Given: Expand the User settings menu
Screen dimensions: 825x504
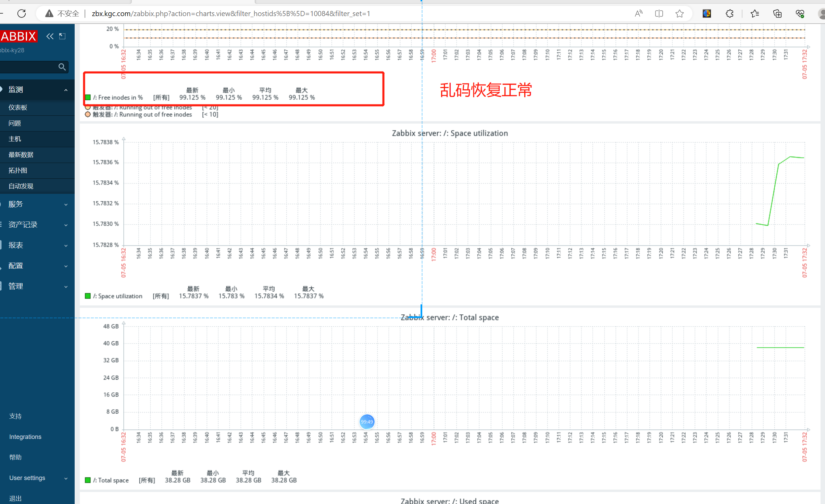Looking at the screenshot, I should (x=37, y=478).
